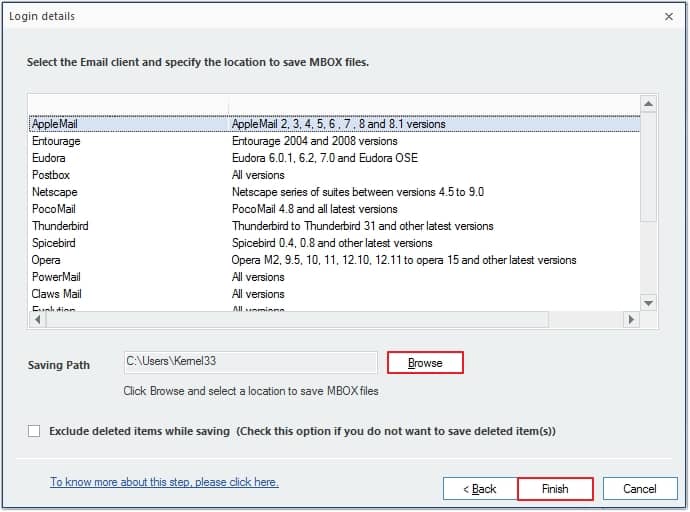Click 'PocoMail 4.8 and all latest versions' text
690x512 pixels.
[315, 209]
